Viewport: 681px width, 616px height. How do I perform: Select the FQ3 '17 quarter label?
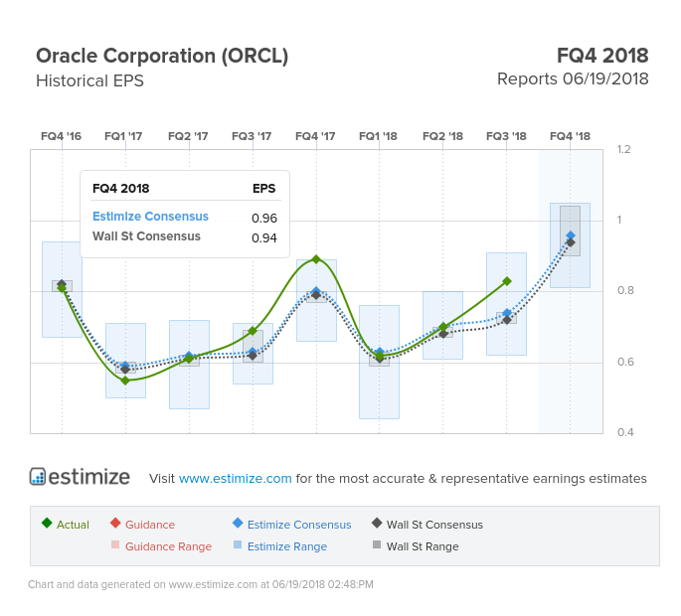click(x=252, y=136)
